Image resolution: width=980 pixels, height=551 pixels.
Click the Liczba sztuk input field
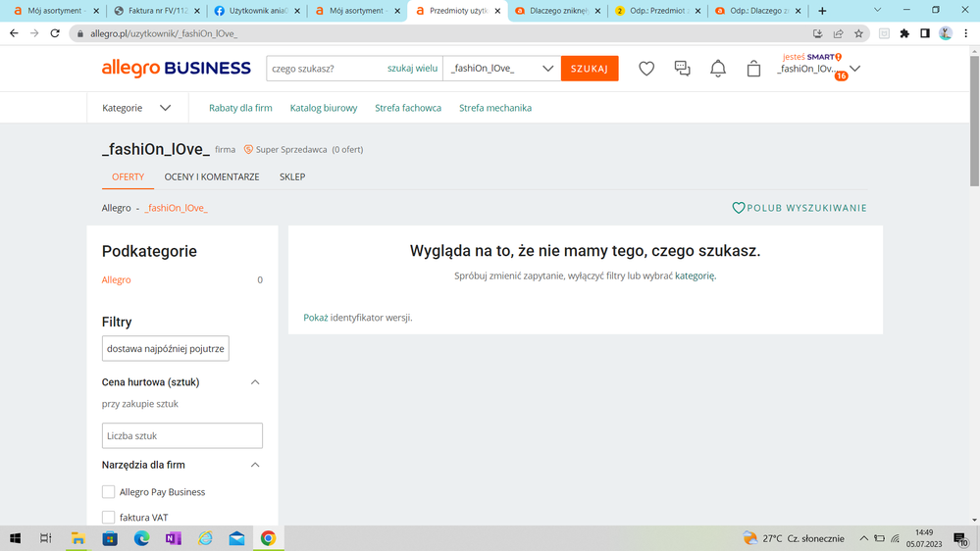click(x=182, y=436)
